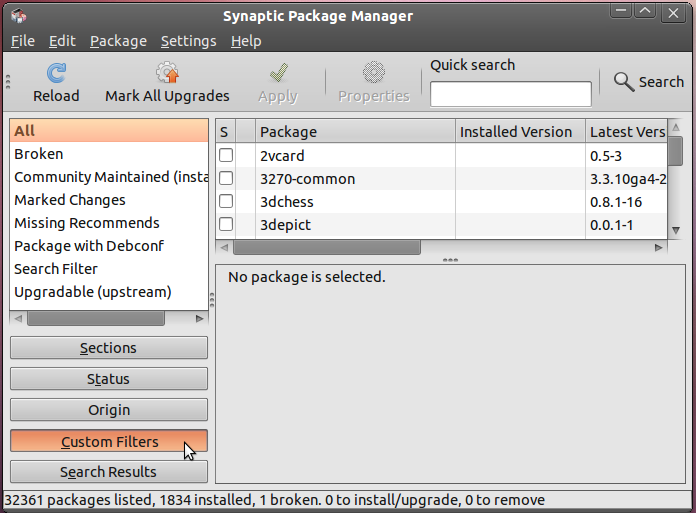
Task: Select the All filter entry
Action: [x=109, y=131]
